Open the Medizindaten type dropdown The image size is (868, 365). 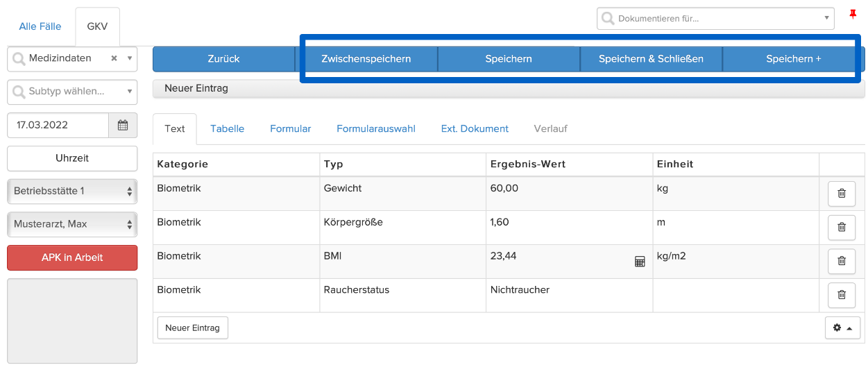click(x=72, y=59)
